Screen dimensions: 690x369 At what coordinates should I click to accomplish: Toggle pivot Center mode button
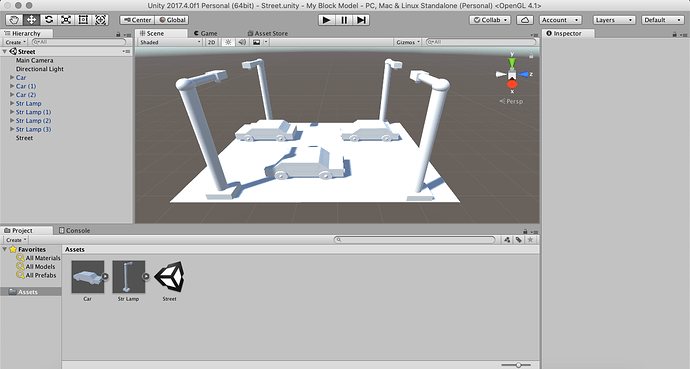pos(137,20)
